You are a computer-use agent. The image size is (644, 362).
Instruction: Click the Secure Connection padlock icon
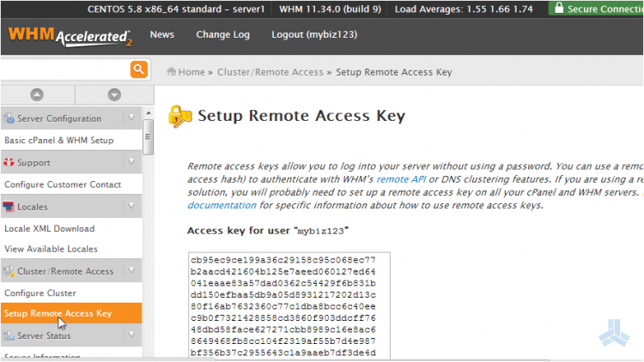click(x=559, y=8)
